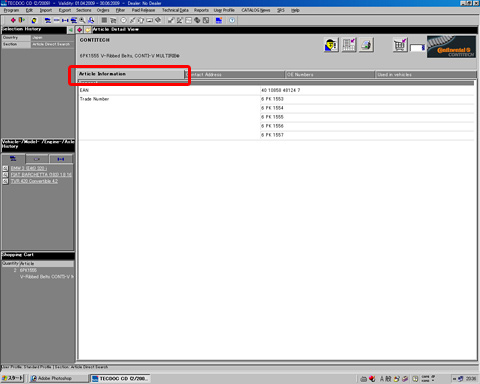Open the Technical Data menu
This screenshot has width=480, height=384.
point(175,10)
